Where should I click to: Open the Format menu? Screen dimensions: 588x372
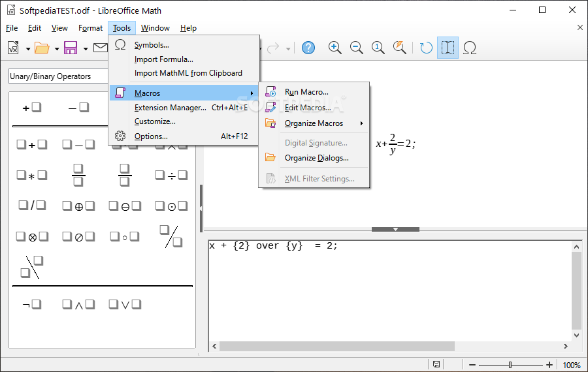(90, 28)
